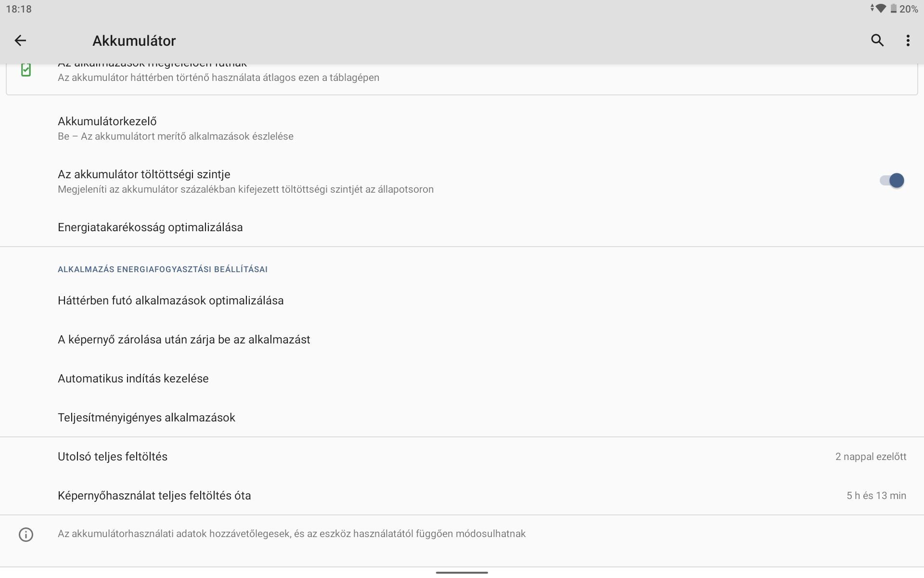Tap the background battery usage card

point(462,79)
